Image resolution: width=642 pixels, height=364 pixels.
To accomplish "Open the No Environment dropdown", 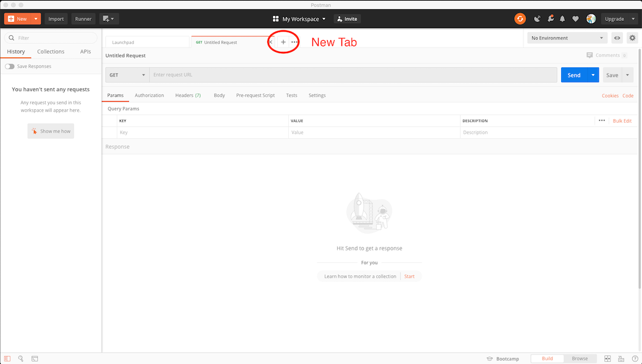I will pos(567,38).
